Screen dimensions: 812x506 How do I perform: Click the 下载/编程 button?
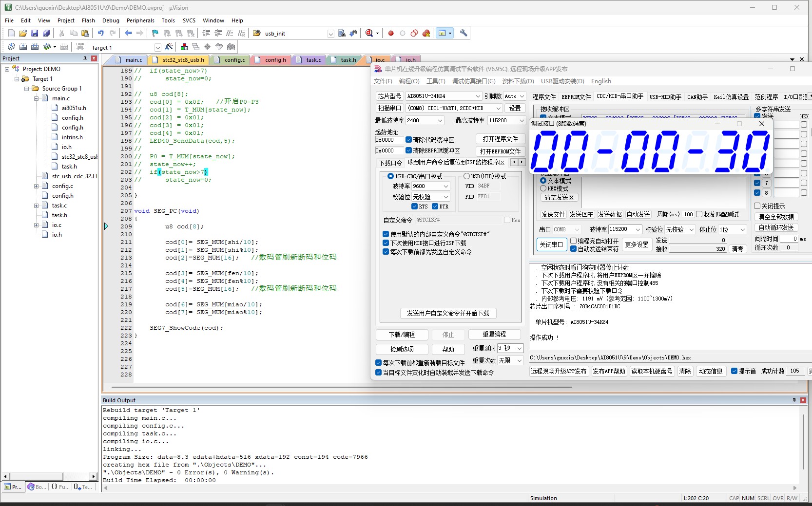[402, 335]
